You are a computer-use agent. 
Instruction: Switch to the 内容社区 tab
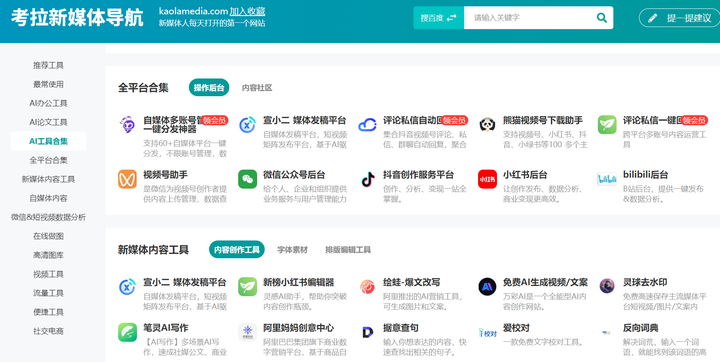(257, 88)
